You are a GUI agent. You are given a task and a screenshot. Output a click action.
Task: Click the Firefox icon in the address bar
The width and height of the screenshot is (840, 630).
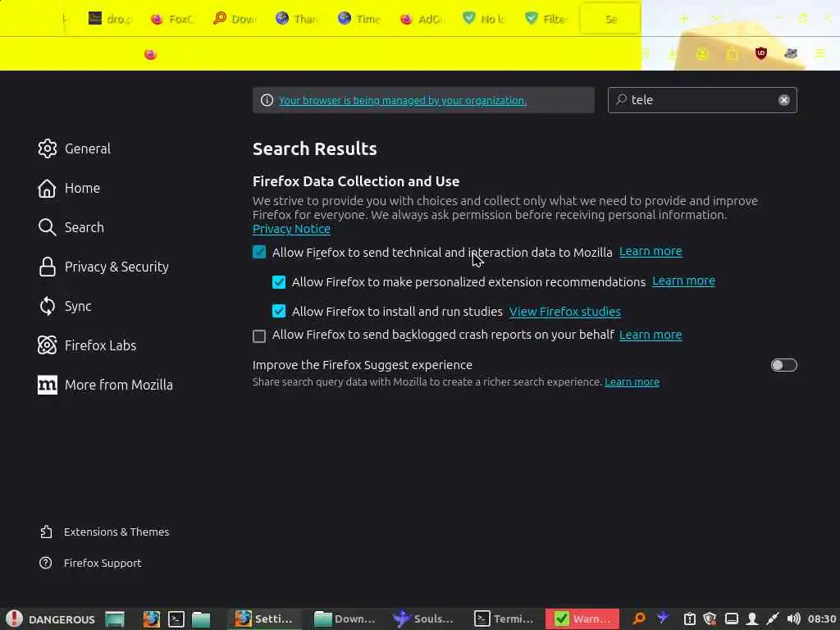[x=150, y=54]
